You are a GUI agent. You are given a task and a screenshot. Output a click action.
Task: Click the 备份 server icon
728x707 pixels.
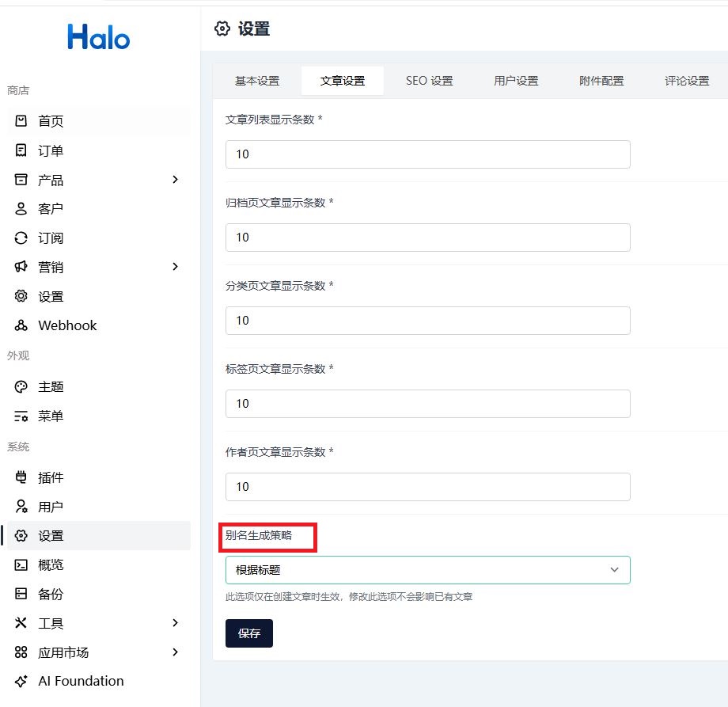coord(21,594)
